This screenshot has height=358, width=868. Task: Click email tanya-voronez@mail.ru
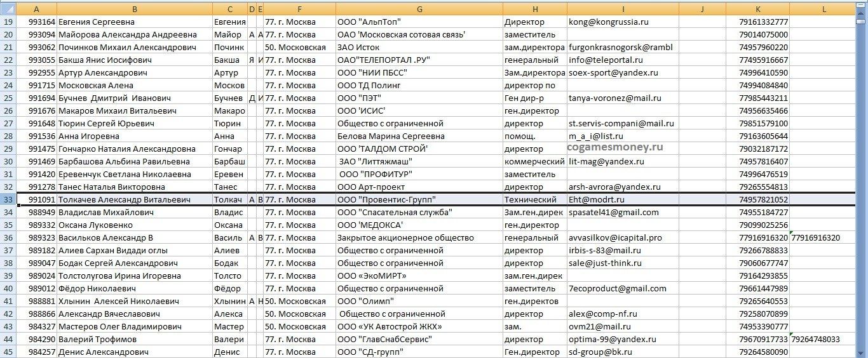pyautogui.click(x=623, y=98)
